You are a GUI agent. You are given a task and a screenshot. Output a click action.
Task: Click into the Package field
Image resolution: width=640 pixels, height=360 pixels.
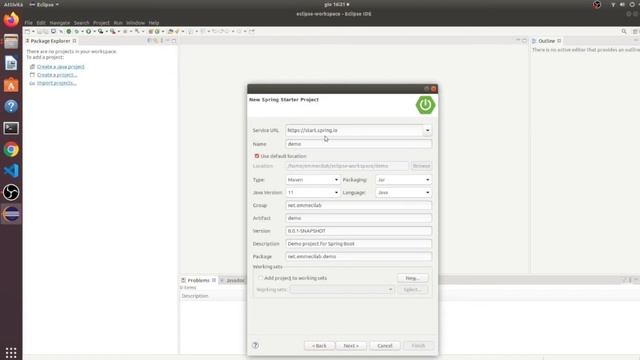[358, 256]
